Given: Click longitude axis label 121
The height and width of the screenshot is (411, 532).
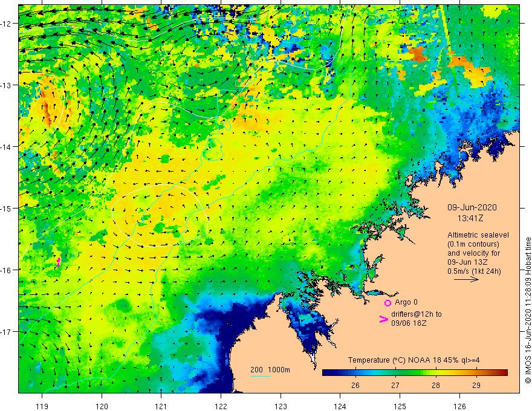Looking at the screenshot, I should (161, 406).
